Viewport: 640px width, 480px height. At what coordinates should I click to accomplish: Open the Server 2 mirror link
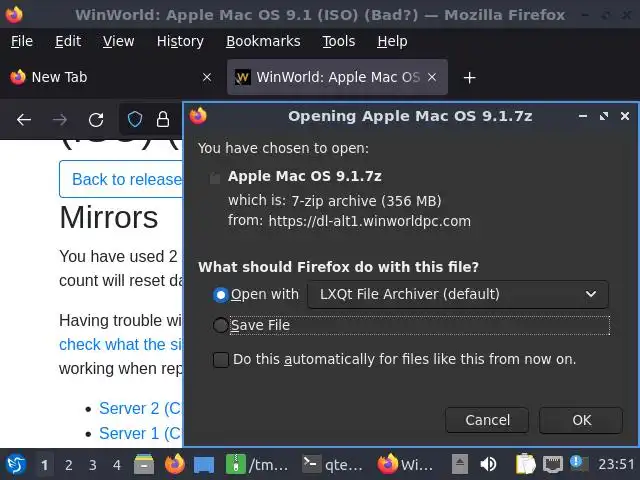point(141,409)
